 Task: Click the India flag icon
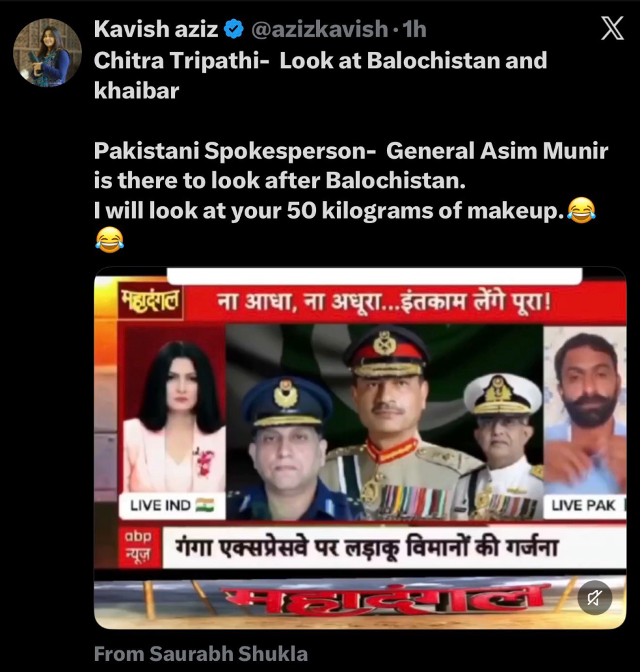tap(205, 505)
